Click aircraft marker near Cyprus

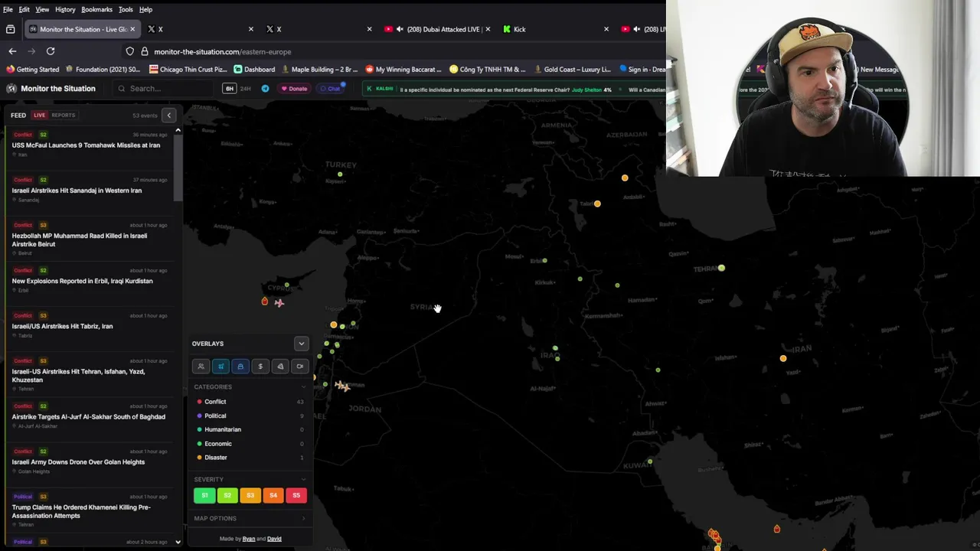click(279, 303)
